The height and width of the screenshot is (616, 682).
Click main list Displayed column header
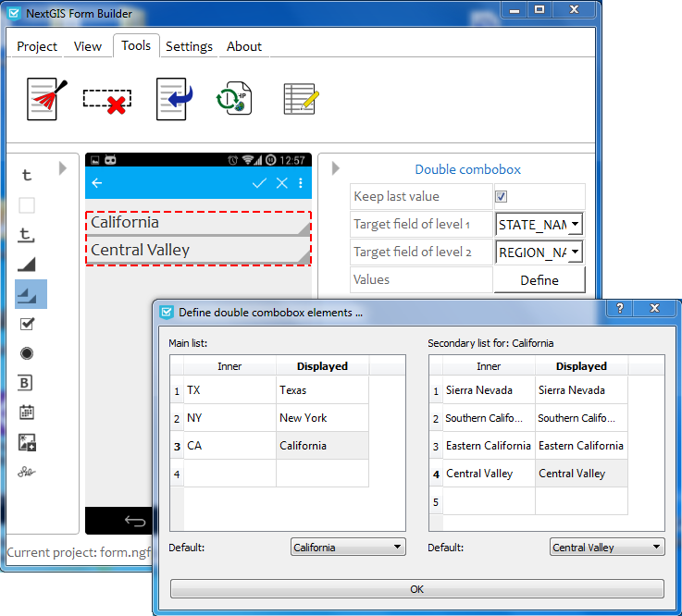tap(322, 366)
